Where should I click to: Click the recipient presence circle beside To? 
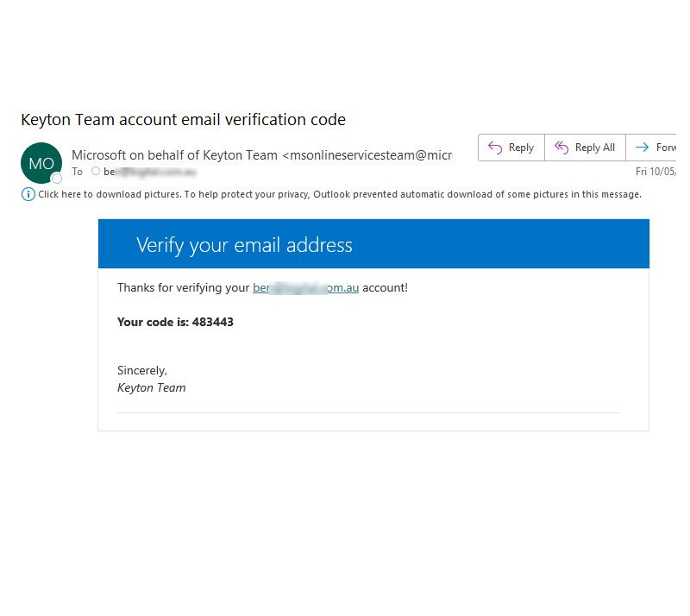[96, 172]
